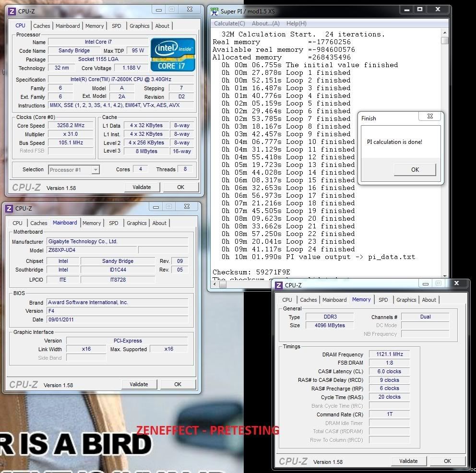
Task: Open Super PI About...(A) menu
Action: click(x=266, y=24)
